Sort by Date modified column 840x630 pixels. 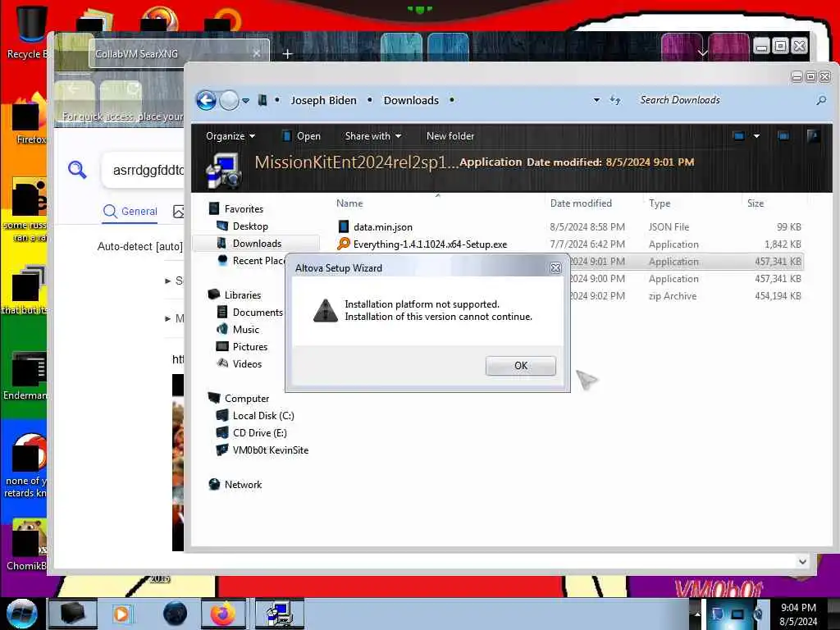pos(581,203)
